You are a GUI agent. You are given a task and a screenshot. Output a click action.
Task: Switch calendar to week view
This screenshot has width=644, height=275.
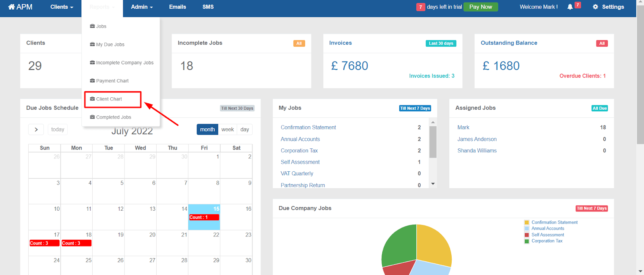click(227, 129)
